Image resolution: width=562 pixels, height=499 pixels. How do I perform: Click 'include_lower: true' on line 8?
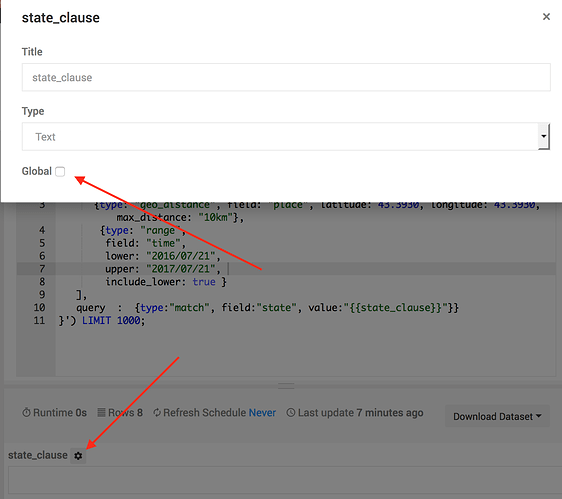click(x=160, y=281)
